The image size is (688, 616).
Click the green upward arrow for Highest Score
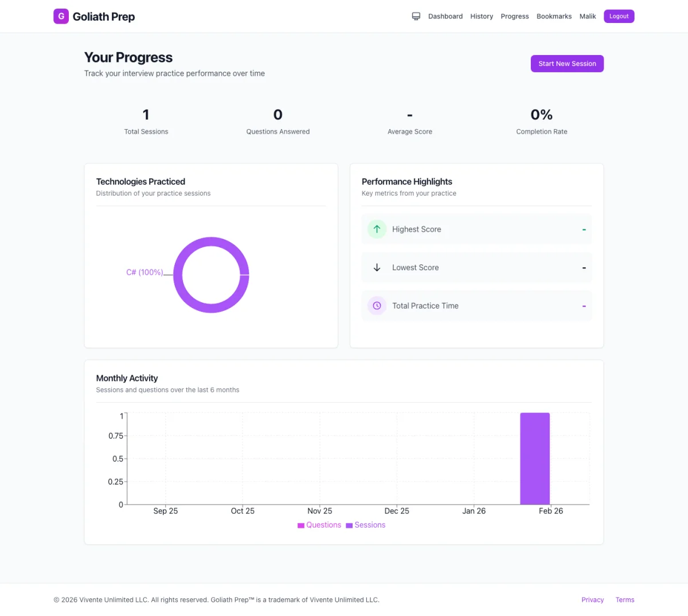click(x=377, y=229)
